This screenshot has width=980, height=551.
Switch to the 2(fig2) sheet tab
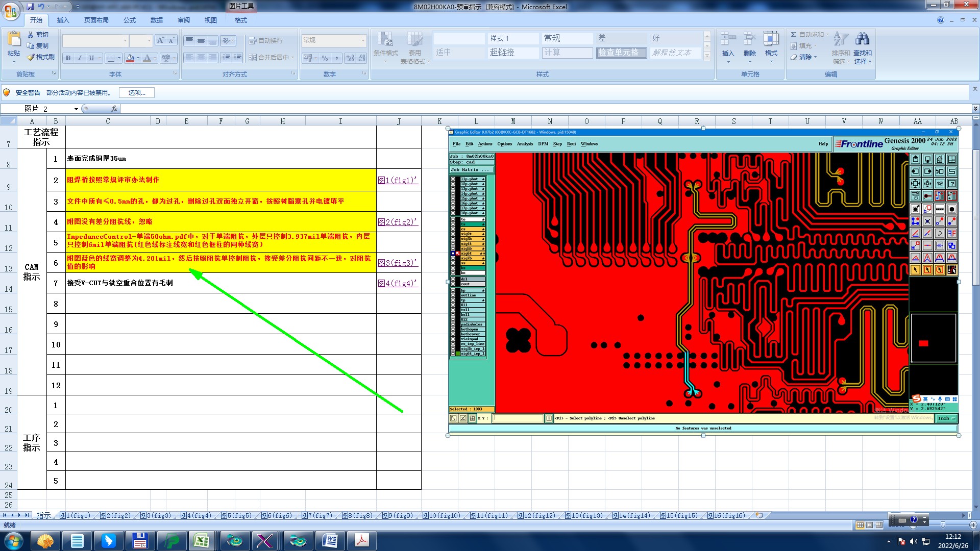pos(115,515)
